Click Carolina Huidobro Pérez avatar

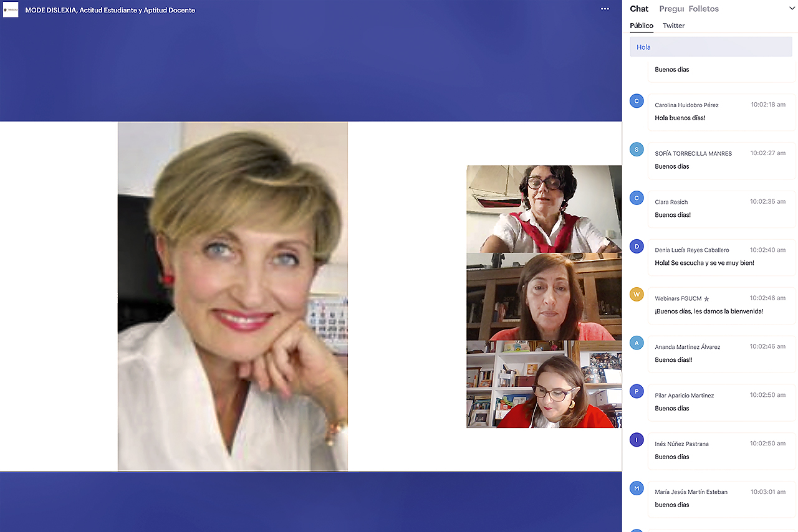(637, 101)
